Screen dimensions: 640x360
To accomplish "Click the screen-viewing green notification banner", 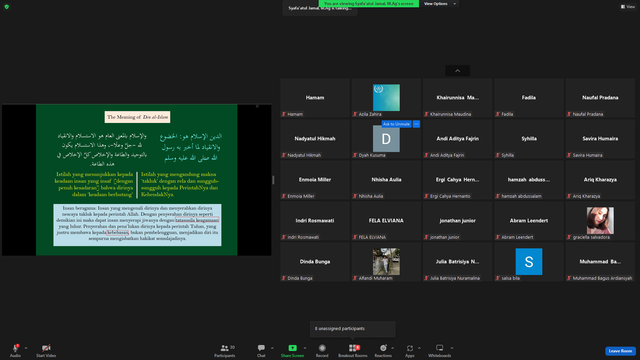I will tap(369, 4).
